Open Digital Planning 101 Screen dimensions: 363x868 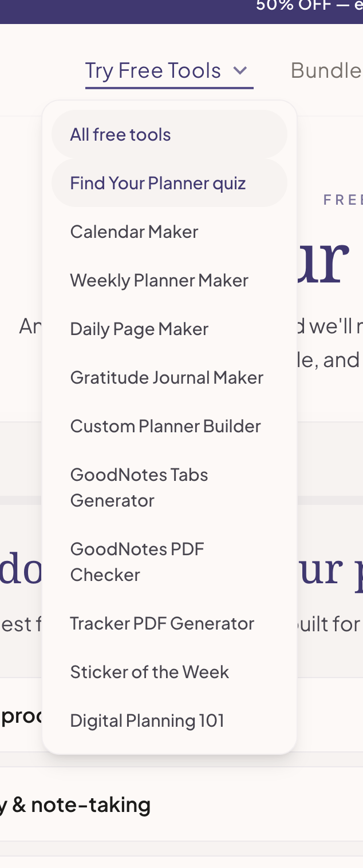(147, 720)
